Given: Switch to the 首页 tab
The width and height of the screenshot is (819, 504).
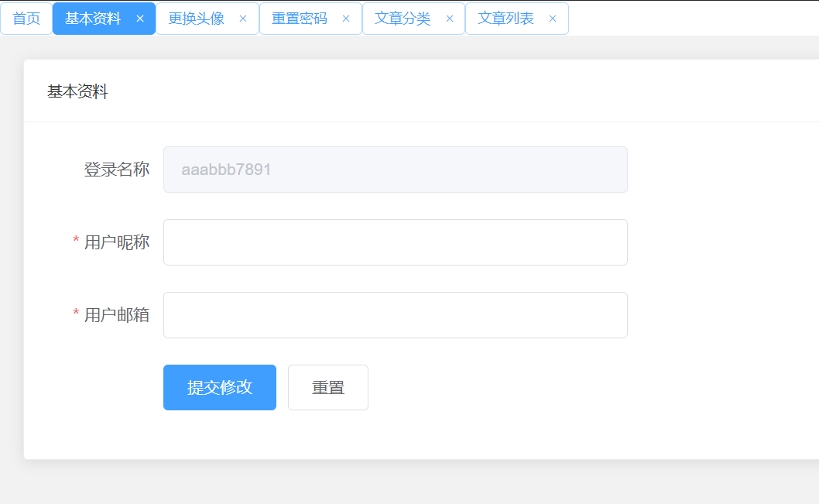Looking at the screenshot, I should point(26,19).
